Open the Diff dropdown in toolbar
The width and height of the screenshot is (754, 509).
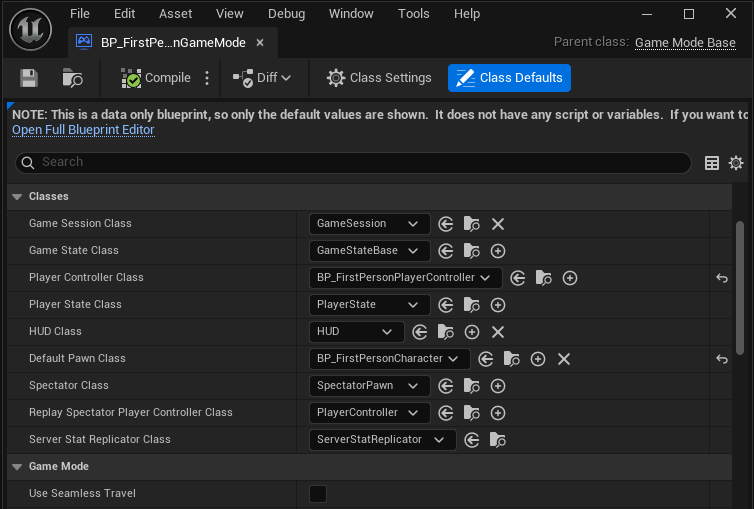point(262,78)
